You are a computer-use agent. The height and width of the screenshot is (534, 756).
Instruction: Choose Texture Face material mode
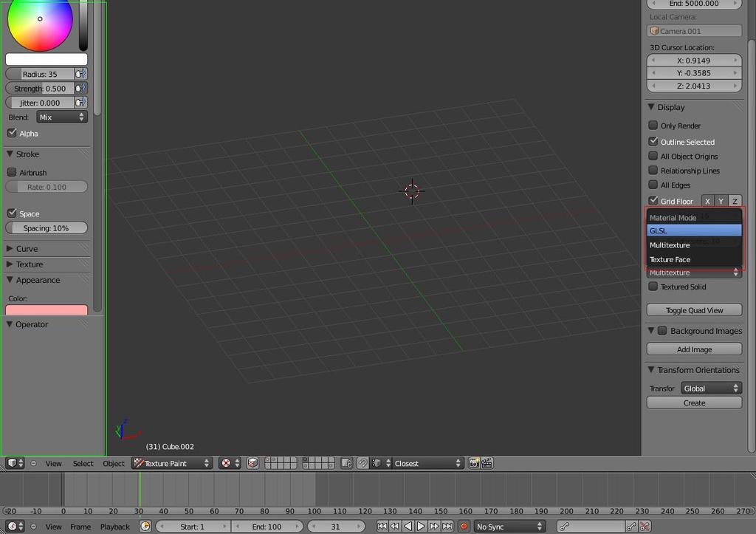pyautogui.click(x=694, y=259)
